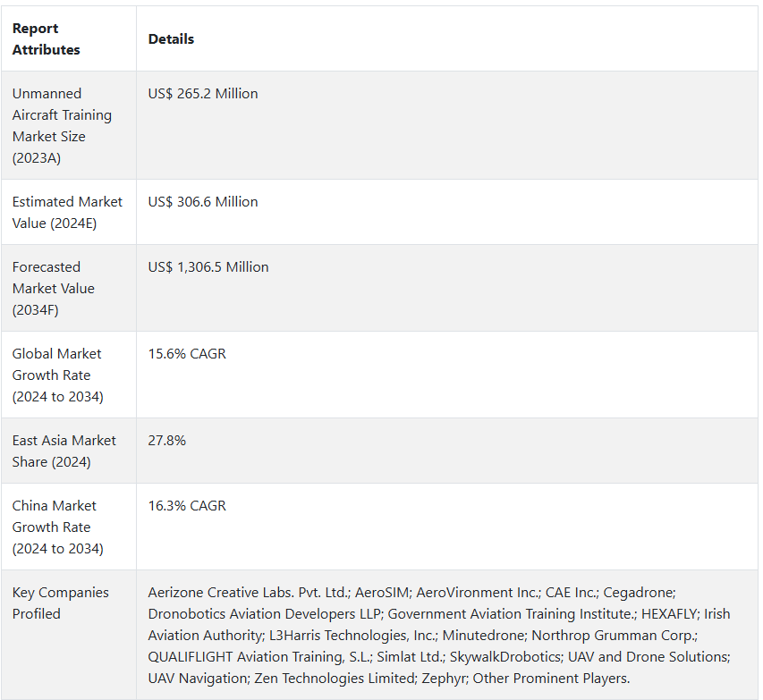The image size is (763, 700).
Task: Click the 15.6% CAGR value
Action: [187, 354]
